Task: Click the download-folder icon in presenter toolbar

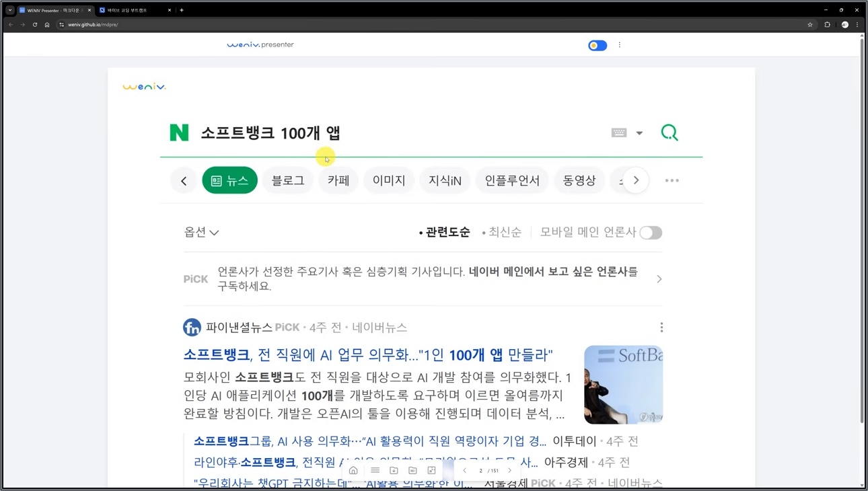Action: click(x=394, y=470)
